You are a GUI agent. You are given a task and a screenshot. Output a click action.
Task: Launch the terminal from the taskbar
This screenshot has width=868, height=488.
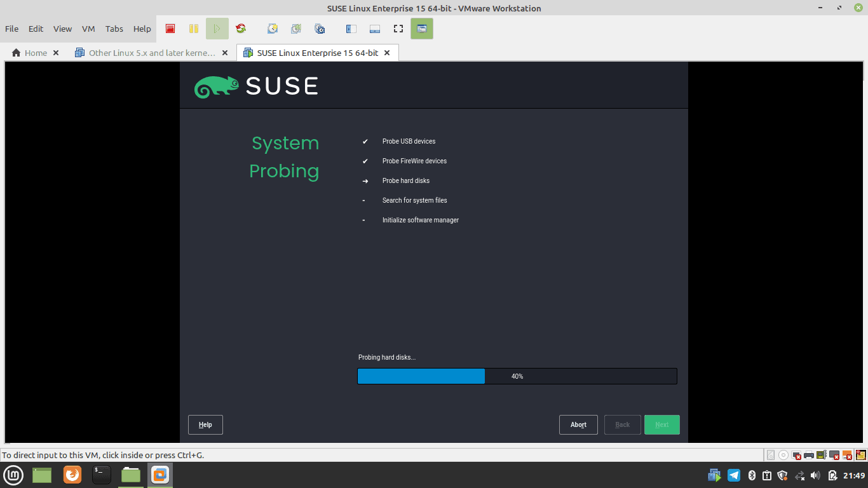click(102, 475)
